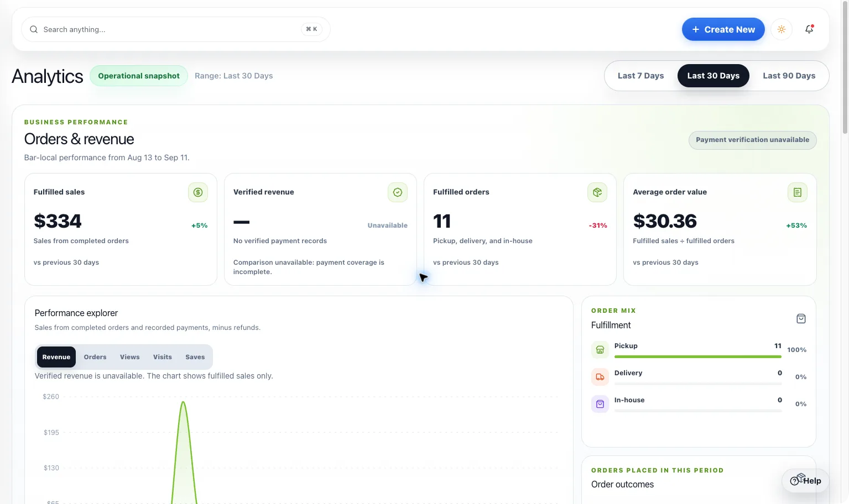Click the Fulfillment panel title

click(x=611, y=325)
